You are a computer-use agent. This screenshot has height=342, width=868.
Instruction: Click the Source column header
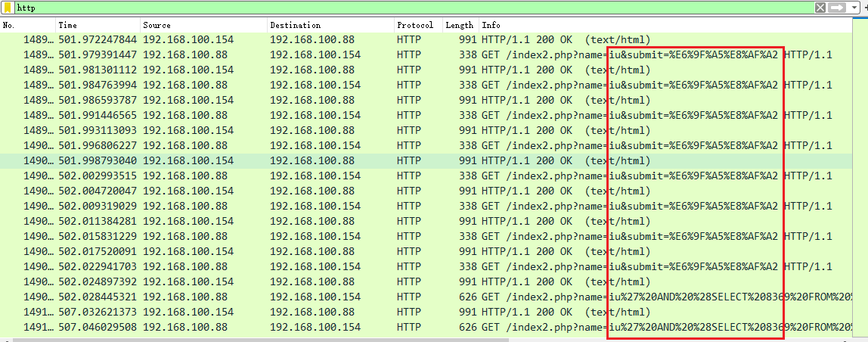tap(203, 25)
